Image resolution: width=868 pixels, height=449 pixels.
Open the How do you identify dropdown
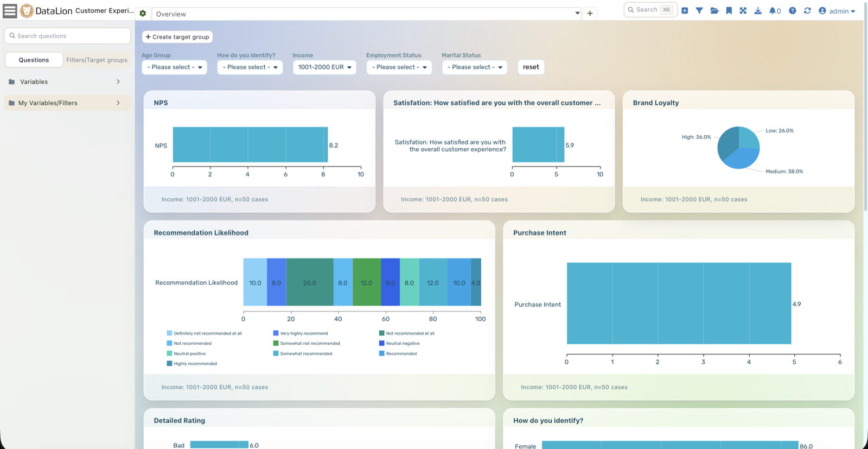(x=250, y=67)
